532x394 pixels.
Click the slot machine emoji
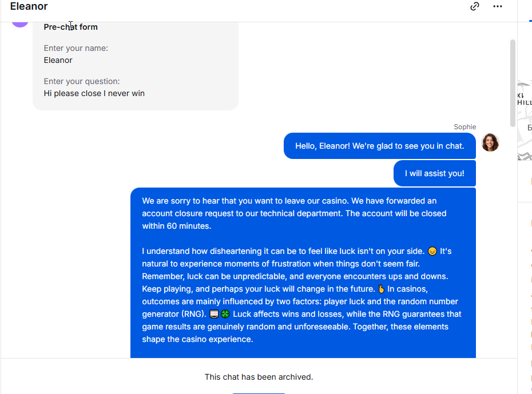pyautogui.click(x=215, y=314)
